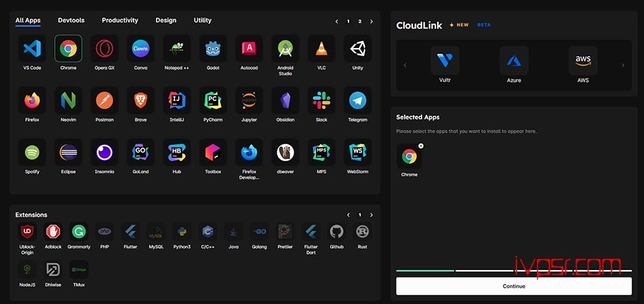Go to apps page 2
The width and height of the screenshot is (644, 304).
[360, 22]
